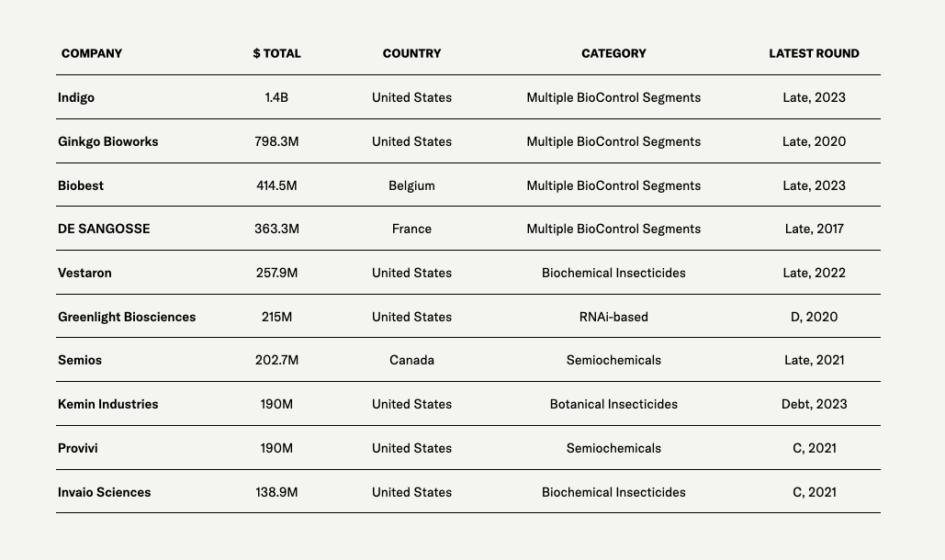Select the Kemin Industries company name

pyautogui.click(x=107, y=404)
